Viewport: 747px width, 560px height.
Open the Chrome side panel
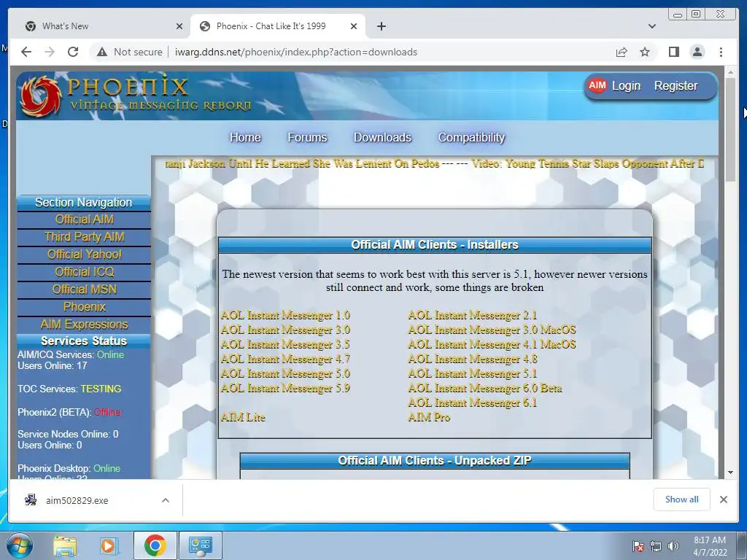673,52
